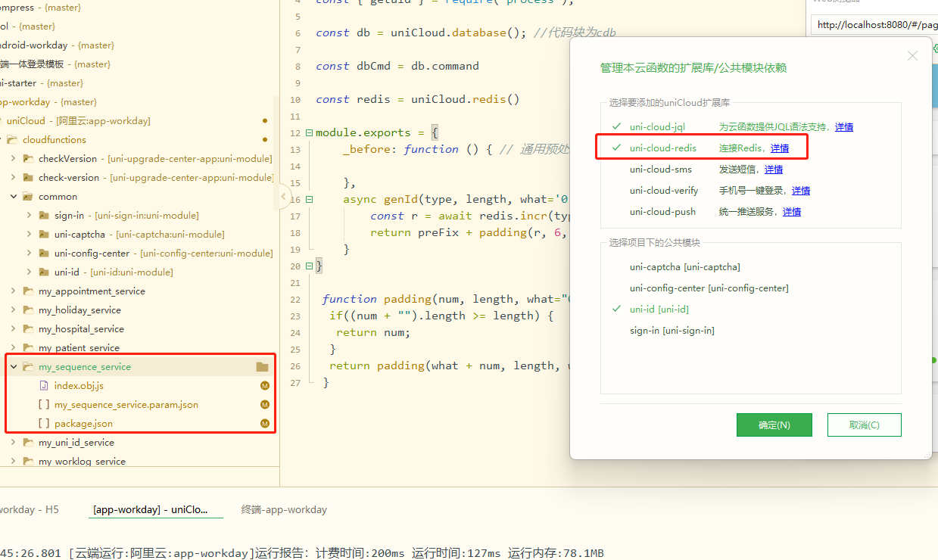938x560 pixels.
Task: Click the checkVersion folder icon
Action: (x=28, y=159)
